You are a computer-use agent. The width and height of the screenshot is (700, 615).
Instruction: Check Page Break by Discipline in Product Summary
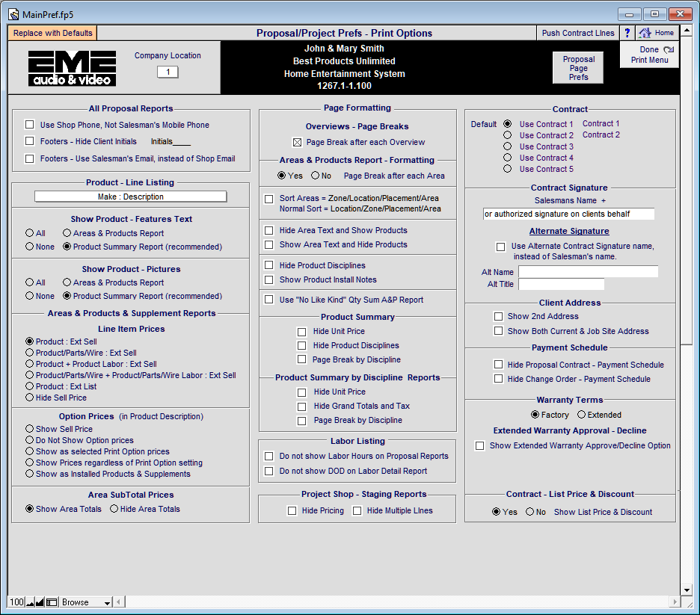pos(302,359)
